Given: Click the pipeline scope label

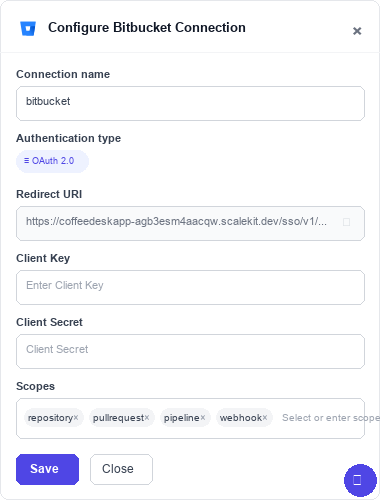Looking at the screenshot, I should (182, 418).
